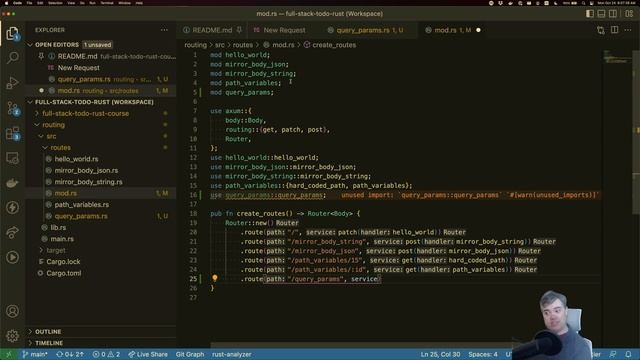The image size is (640, 360).
Task: Collapse the src folder
Action: [x=51, y=136]
